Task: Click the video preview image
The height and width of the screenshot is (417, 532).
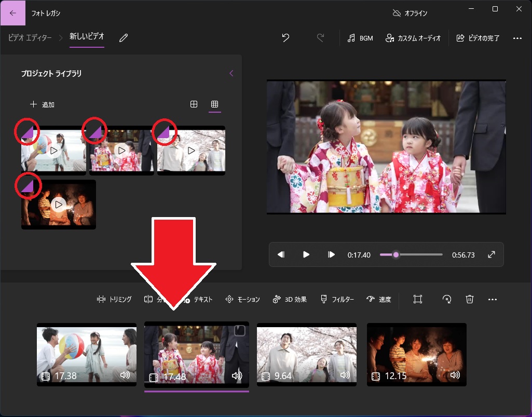Action: (x=386, y=147)
